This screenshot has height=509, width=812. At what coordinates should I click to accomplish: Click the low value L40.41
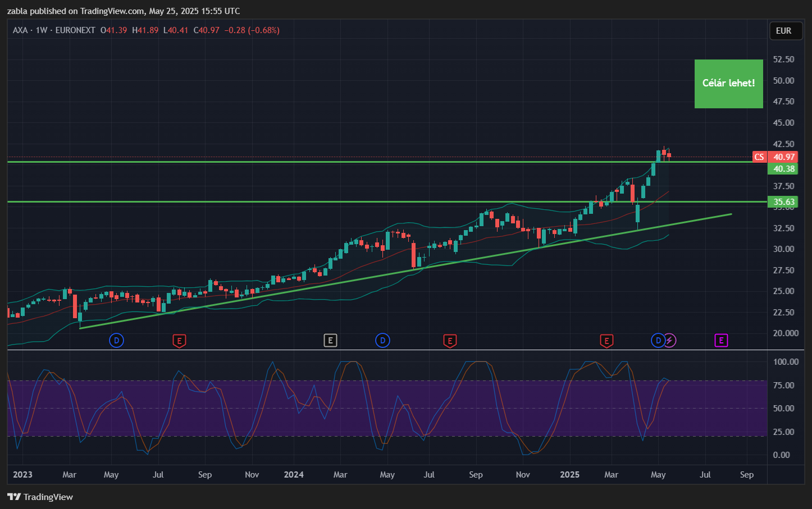coord(176,30)
